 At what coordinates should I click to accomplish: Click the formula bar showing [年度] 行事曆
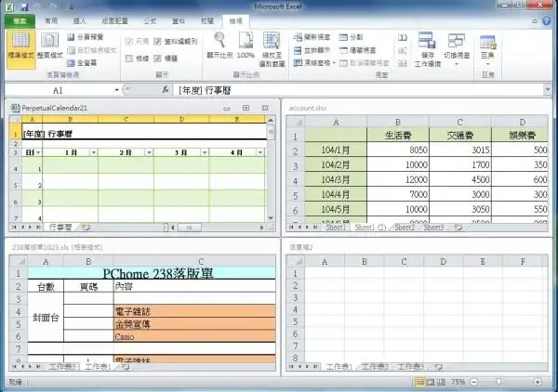(358, 90)
